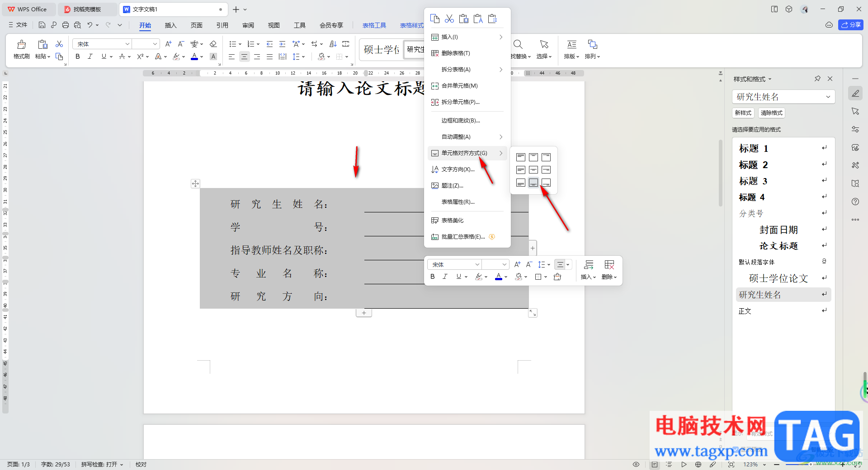Click the scissors Cut icon in ribbon
The height and width of the screenshot is (470, 868).
click(x=59, y=44)
